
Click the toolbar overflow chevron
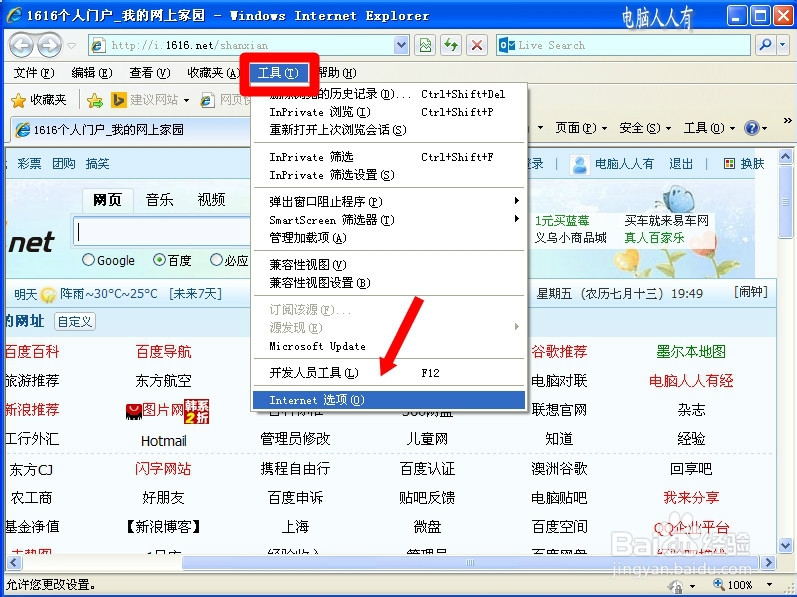787,120
